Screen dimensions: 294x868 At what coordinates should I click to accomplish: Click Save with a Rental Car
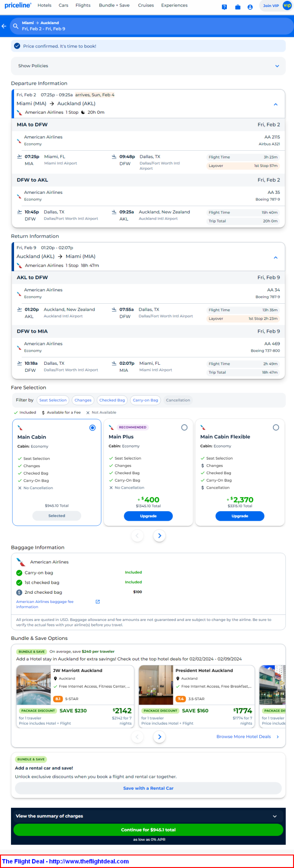[148, 788]
